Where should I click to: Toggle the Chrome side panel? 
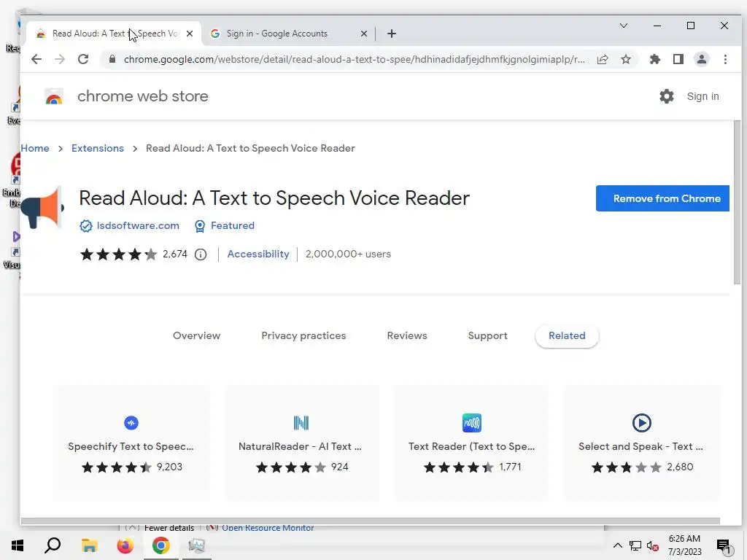678,59
